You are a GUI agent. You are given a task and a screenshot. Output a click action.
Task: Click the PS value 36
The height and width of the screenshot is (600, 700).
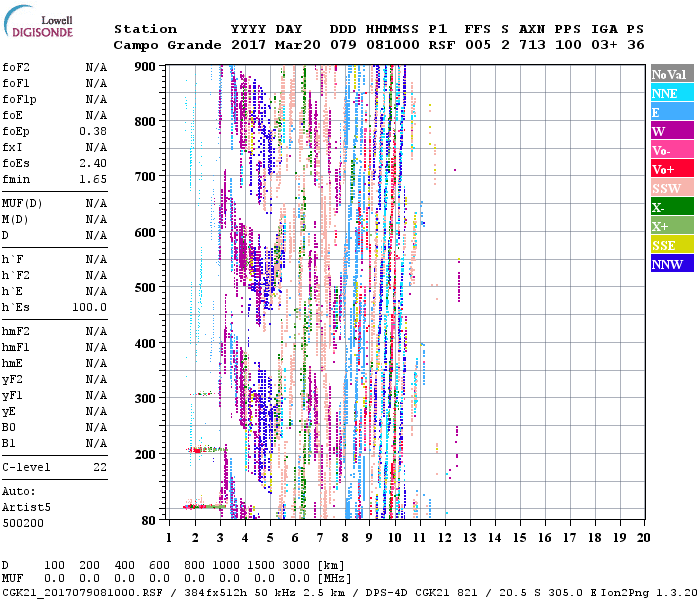pyautogui.click(x=635, y=45)
